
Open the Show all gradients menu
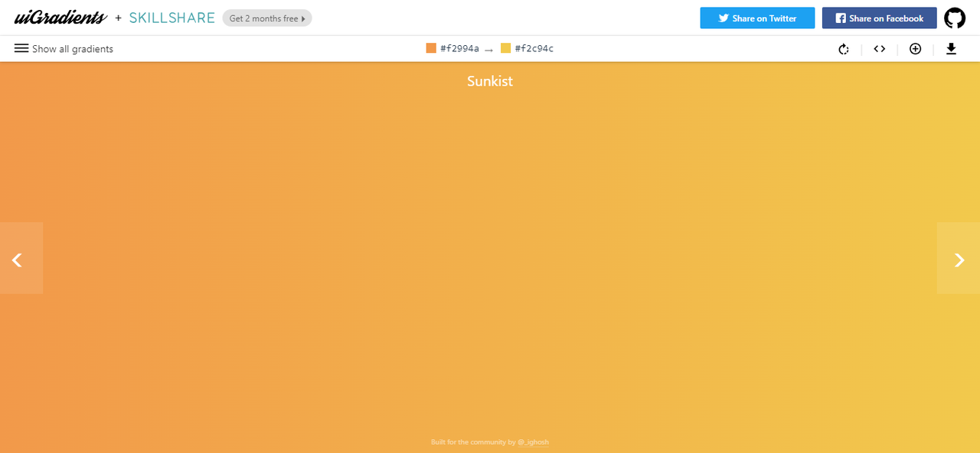[64, 49]
